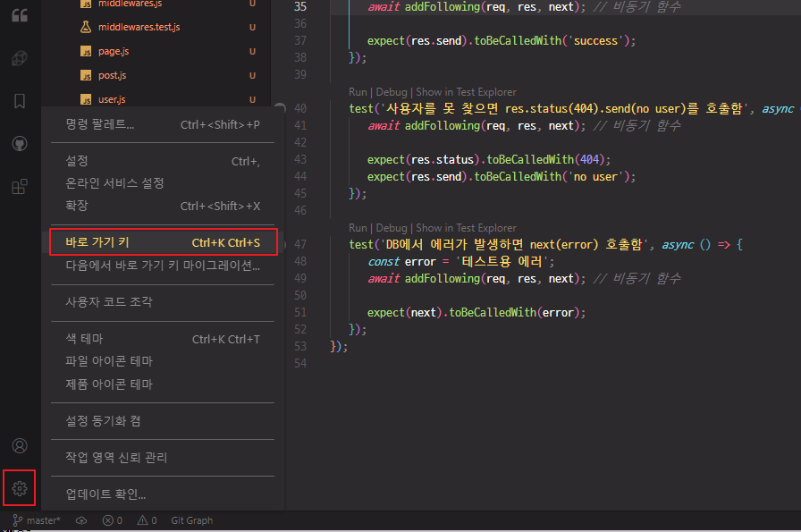Open middlewares.js in the explorer
The height and width of the screenshot is (532, 801).
130,4
